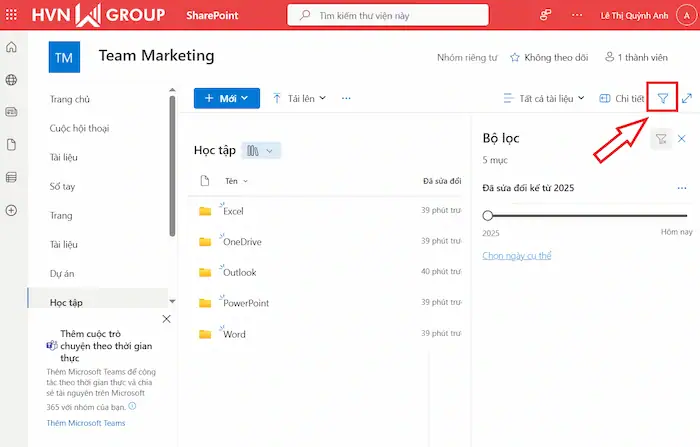Click the globe My sites icon

point(11,80)
